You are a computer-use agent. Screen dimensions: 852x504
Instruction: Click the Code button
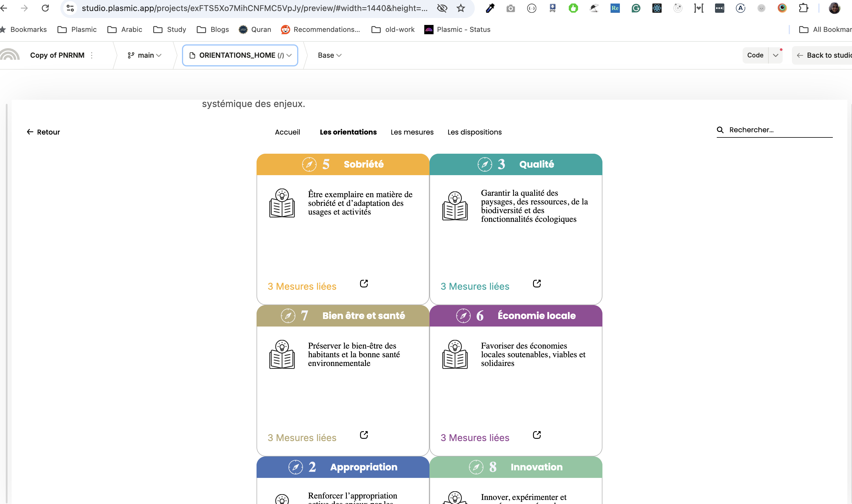pos(755,55)
